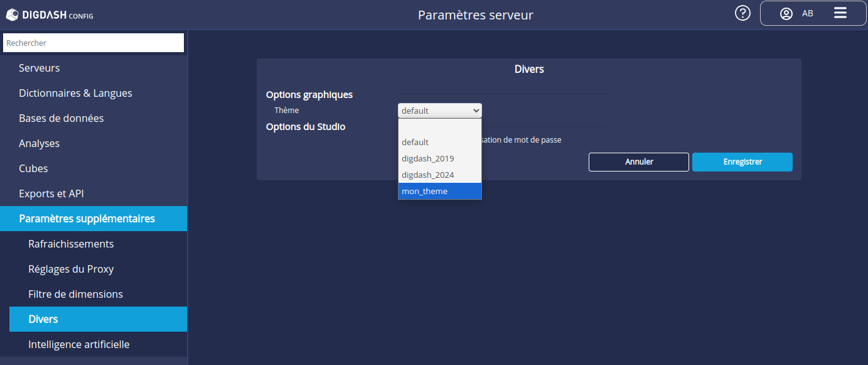Pick digdash_2019 in the dropdown list

tap(439, 158)
